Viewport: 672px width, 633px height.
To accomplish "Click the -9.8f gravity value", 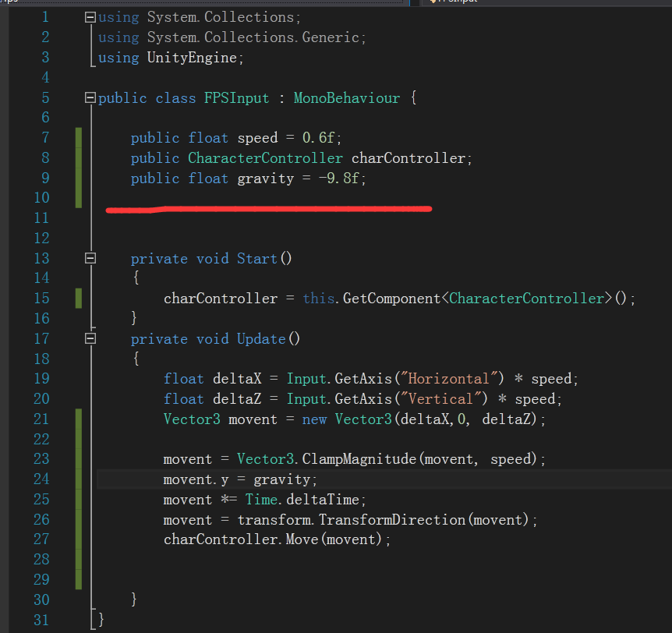I will pyautogui.click(x=338, y=179).
